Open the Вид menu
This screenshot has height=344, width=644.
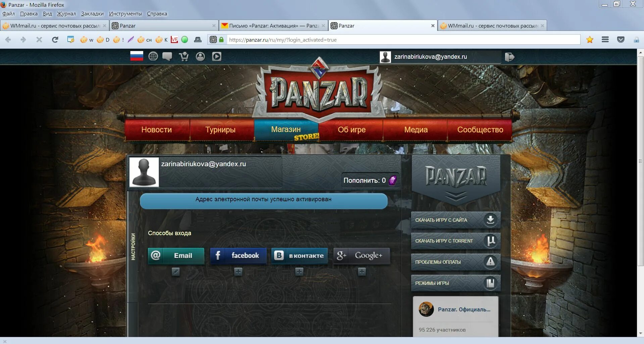point(47,14)
